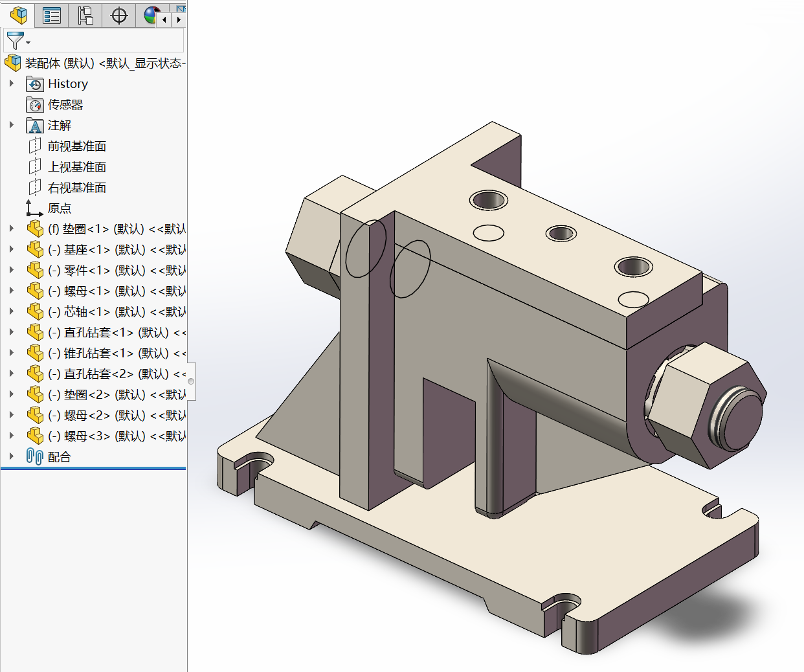Viewport: 804px width, 672px height.
Task: Select the 装配体 root assembly node
Action: pos(104,63)
